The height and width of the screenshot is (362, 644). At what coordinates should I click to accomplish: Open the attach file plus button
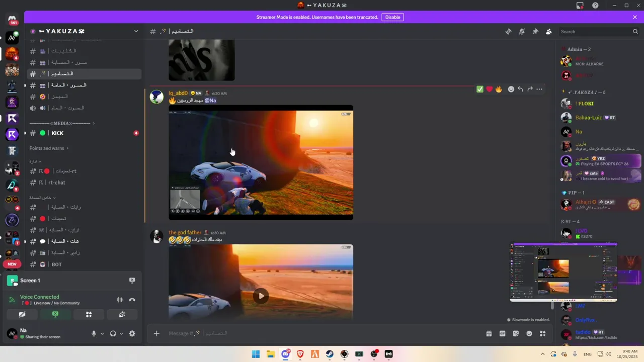[x=156, y=333]
